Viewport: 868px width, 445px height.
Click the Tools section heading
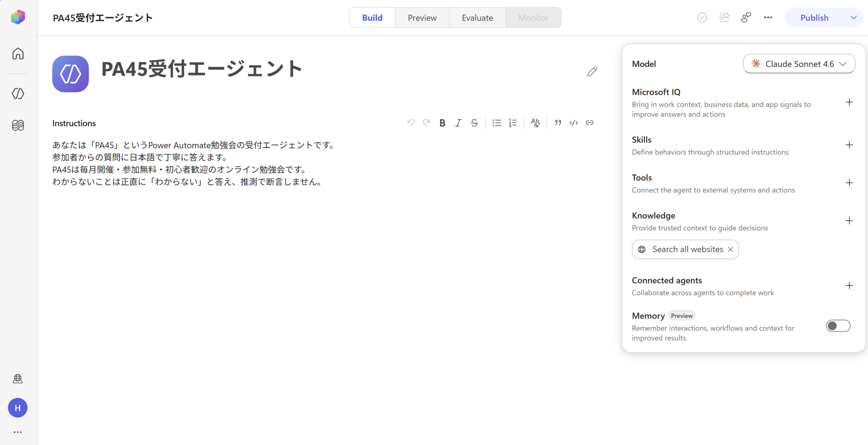point(642,178)
